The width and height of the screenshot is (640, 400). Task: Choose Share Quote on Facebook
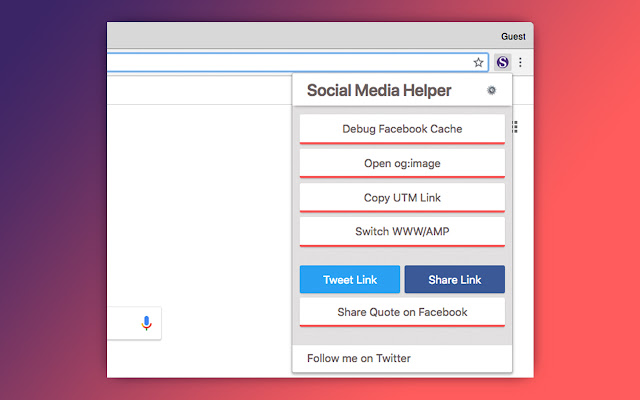coord(402,312)
